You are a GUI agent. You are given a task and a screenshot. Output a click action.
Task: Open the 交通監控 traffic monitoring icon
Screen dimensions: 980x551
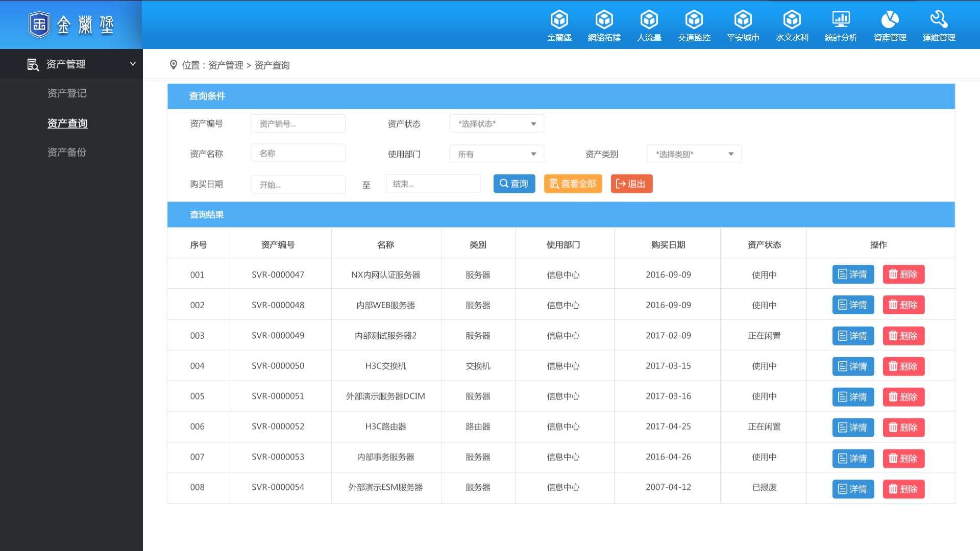pos(694,20)
